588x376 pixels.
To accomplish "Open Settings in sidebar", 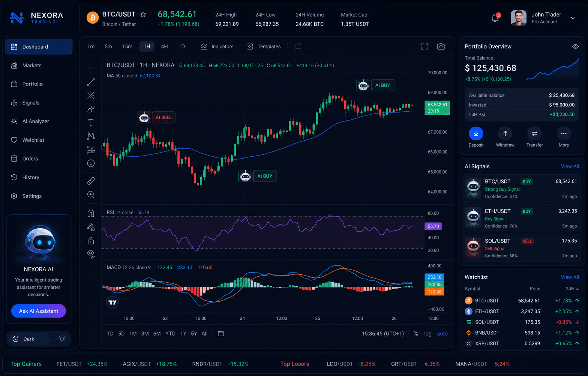I will point(39,196).
